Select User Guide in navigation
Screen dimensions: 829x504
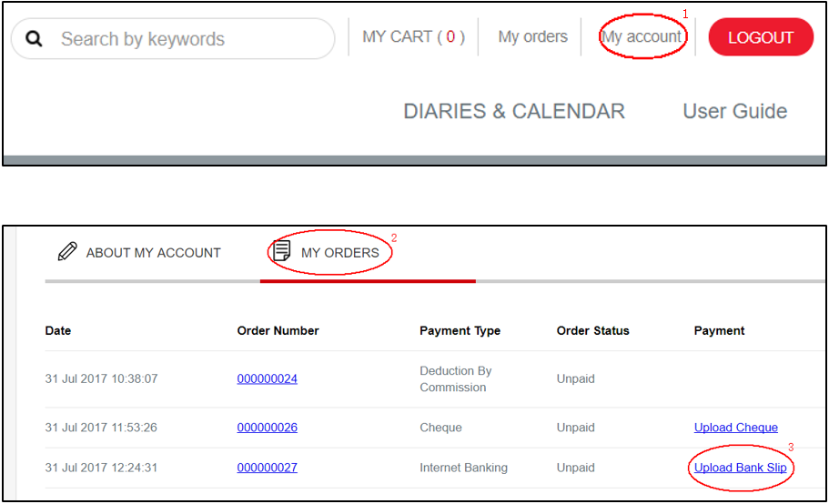(x=734, y=111)
